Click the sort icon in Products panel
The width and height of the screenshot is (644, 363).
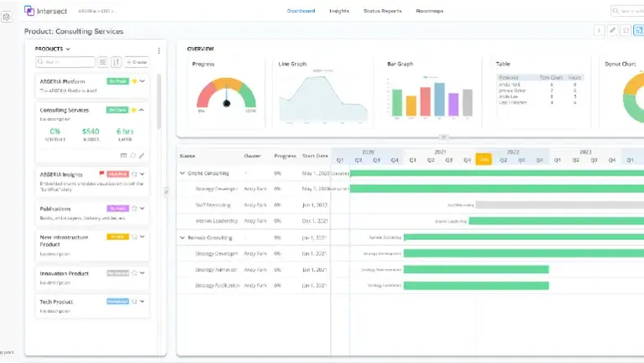116,62
